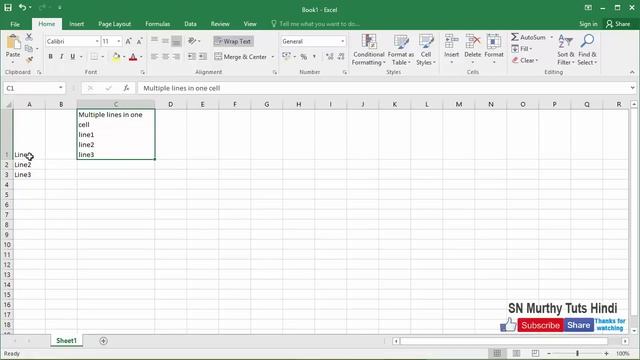Click the Format cells icon
Viewport: 640px width, 360px height.
[x=494, y=42]
